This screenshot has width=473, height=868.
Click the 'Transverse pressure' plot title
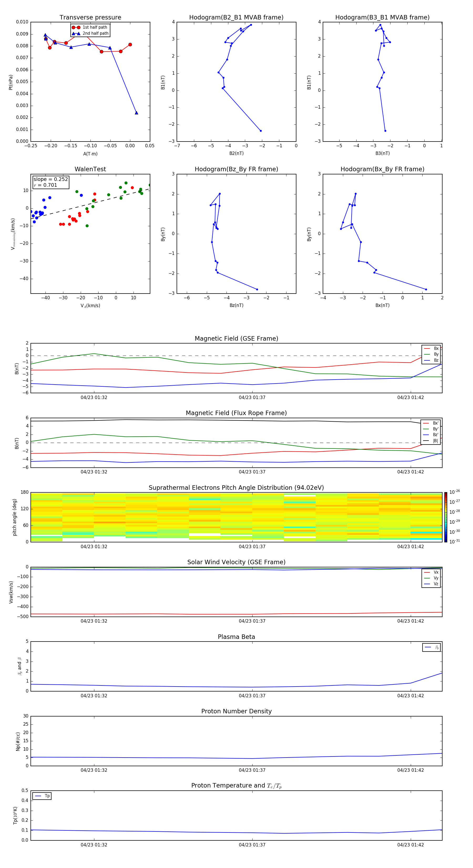click(90, 17)
